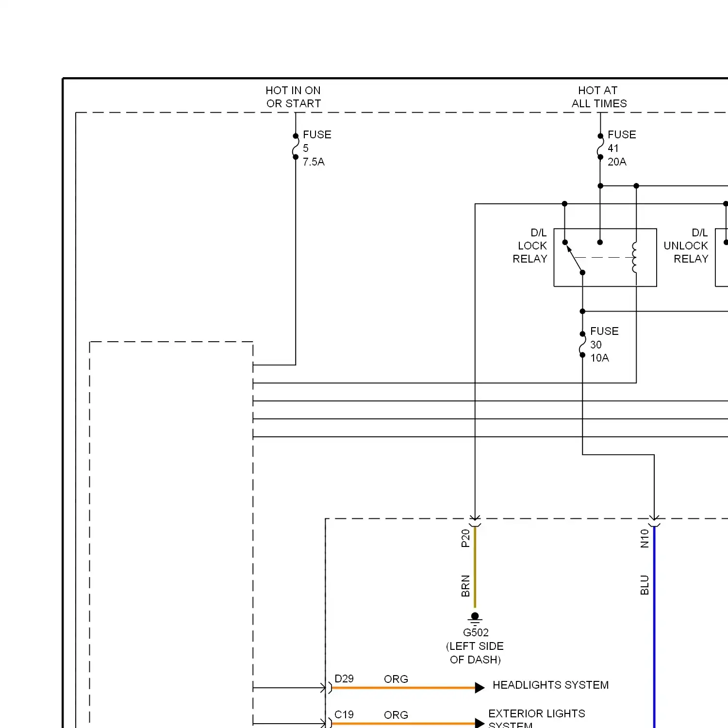The height and width of the screenshot is (728, 728).
Task: Click the Fuse 41 symbol
Action: point(600,147)
